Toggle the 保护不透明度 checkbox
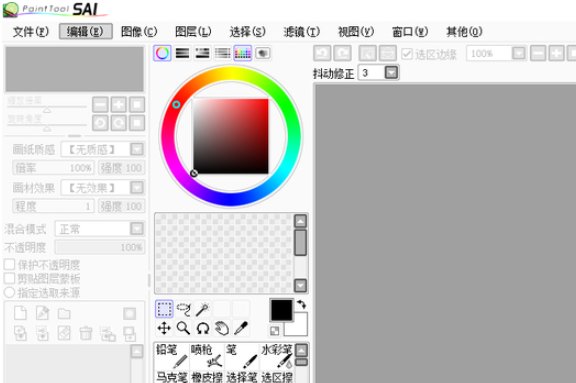The image size is (576, 383). tap(10, 264)
